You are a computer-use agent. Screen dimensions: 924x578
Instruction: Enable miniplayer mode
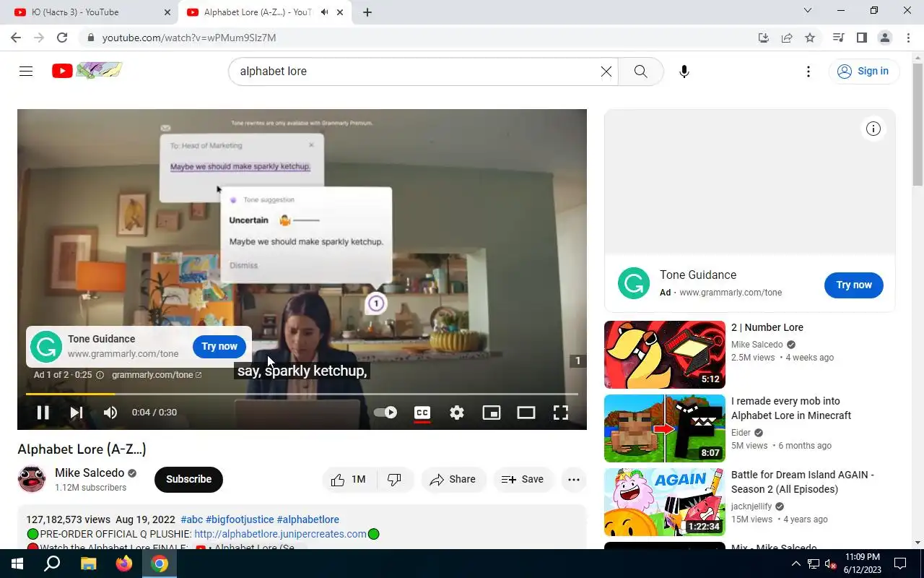click(492, 413)
